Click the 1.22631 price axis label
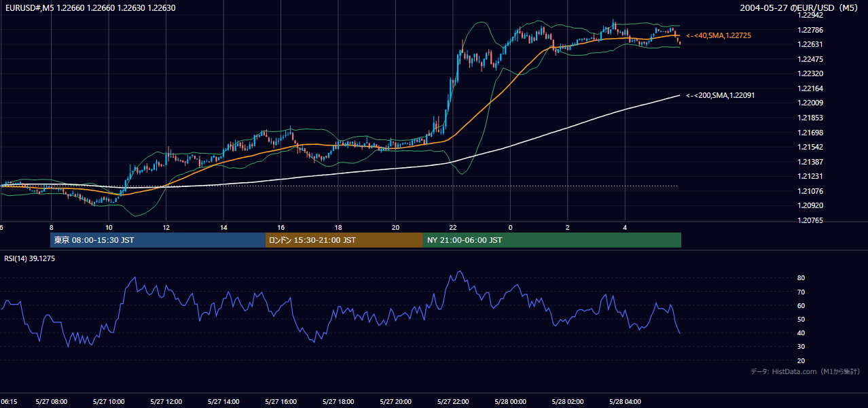868x408 pixels. [811, 44]
